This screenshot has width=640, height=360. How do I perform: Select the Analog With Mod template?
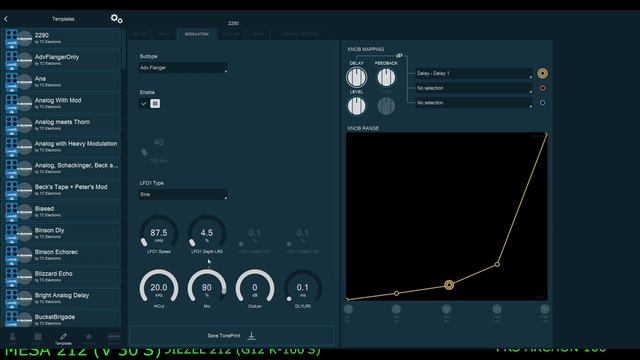pyautogui.click(x=62, y=103)
